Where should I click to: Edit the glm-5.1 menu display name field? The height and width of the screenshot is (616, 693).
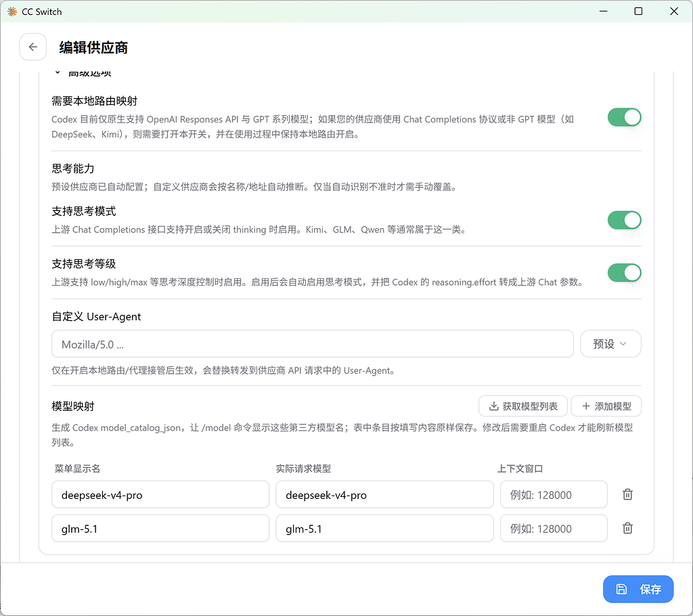[160, 528]
